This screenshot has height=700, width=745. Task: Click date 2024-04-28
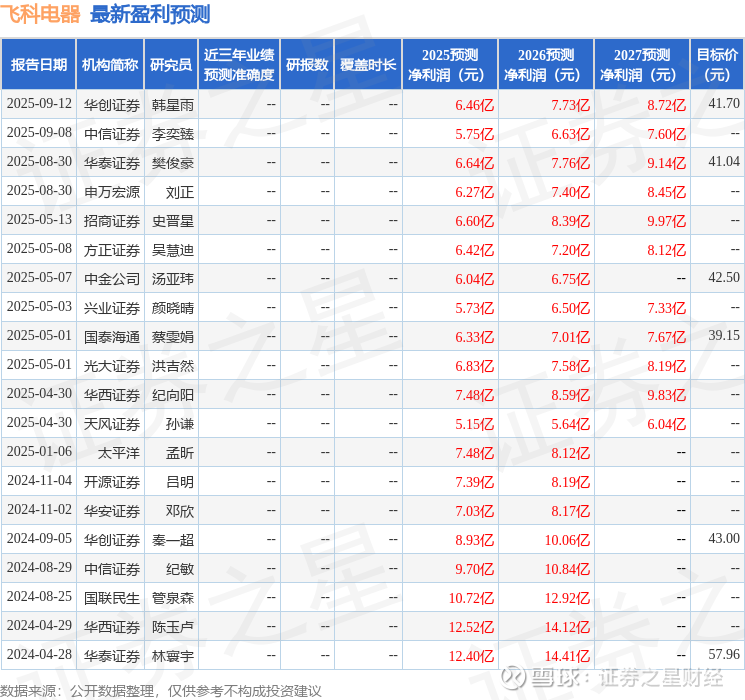[39, 654]
